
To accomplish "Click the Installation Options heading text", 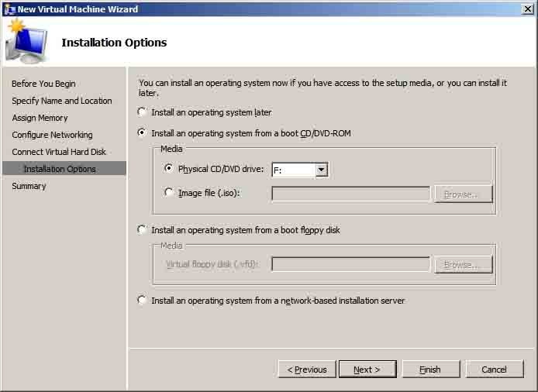I will [x=114, y=43].
